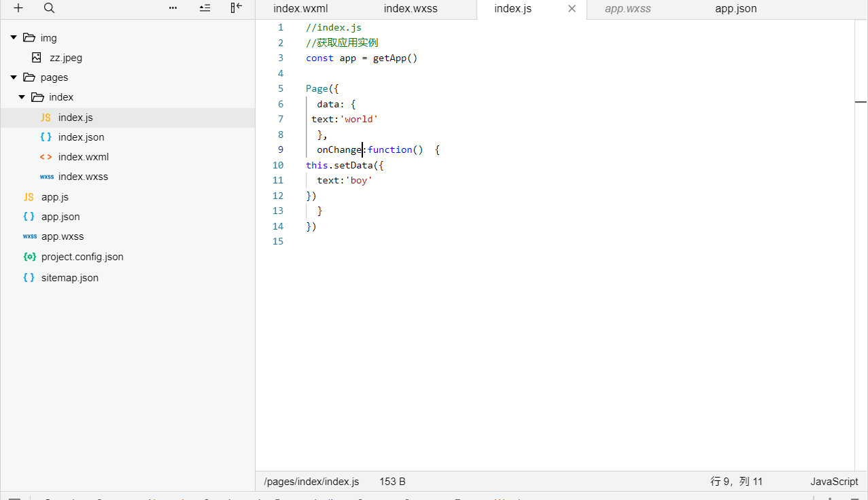Screen dimensions: 868x500
Task: Click the pages folder icon
Action: (x=29, y=77)
